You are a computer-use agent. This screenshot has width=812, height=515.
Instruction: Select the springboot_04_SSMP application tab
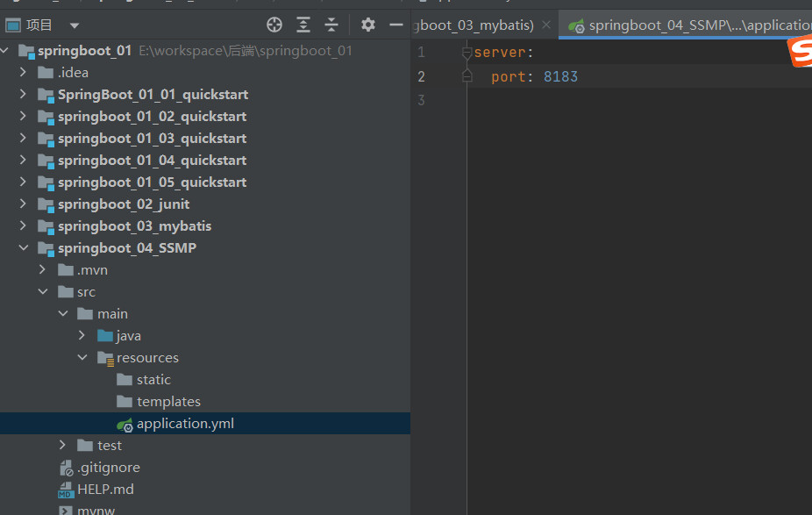click(699, 25)
